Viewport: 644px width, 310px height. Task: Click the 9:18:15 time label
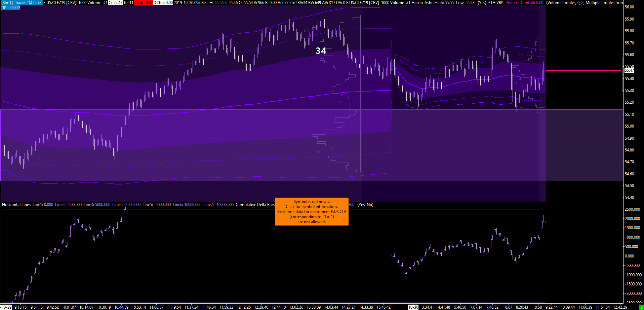click(21, 307)
